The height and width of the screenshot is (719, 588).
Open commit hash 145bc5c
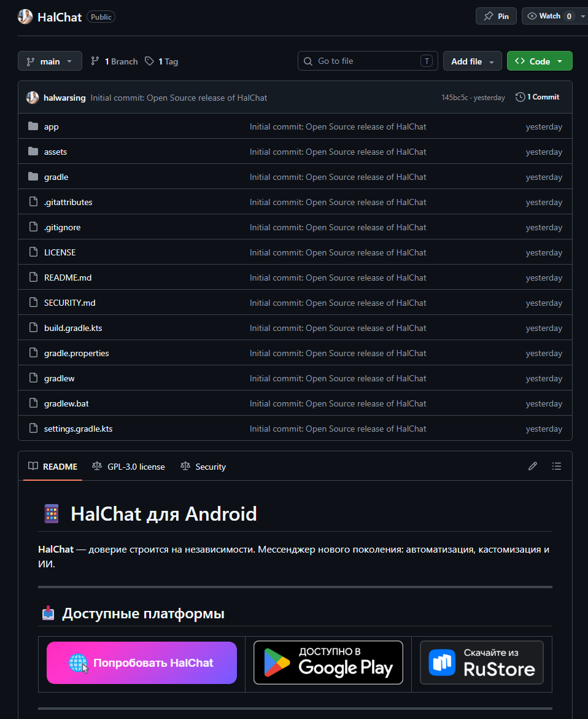tap(455, 98)
